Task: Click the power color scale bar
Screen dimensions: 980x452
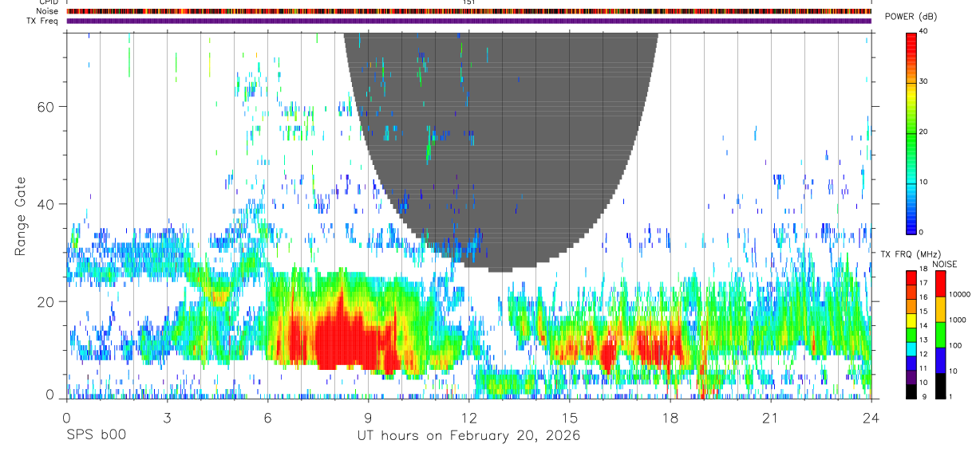Action: pyautogui.click(x=911, y=132)
